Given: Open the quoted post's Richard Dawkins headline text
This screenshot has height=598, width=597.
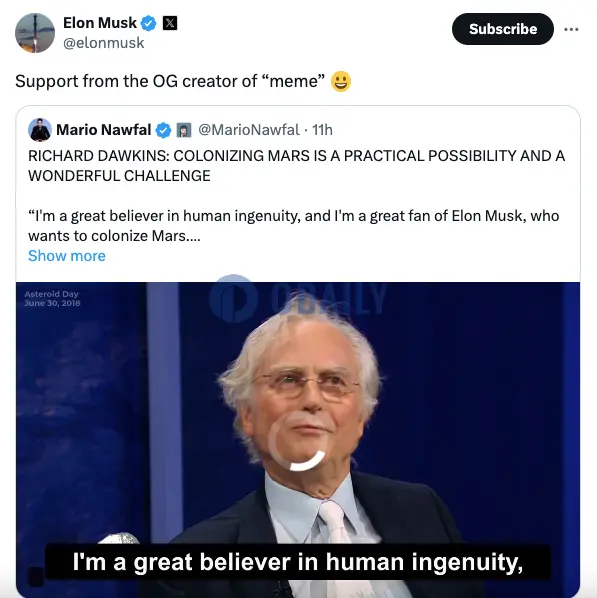Looking at the screenshot, I should pyautogui.click(x=296, y=166).
